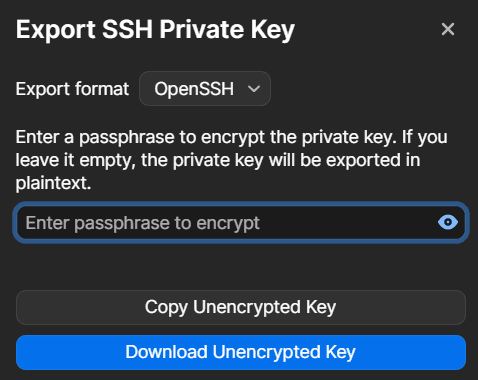
Task: Reveal typed passphrase via eye toggle
Action: [x=448, y=222]
